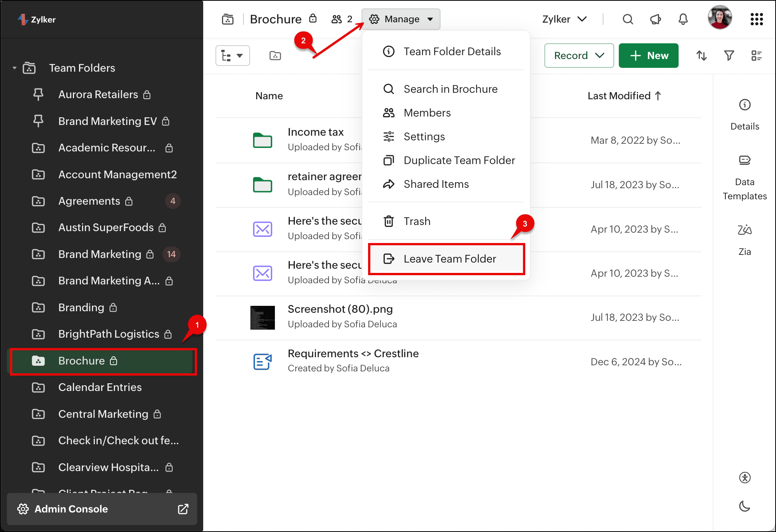Open Brand Marketing EV team folder
This screenshot has height=532, width=776.
[107, 122]
